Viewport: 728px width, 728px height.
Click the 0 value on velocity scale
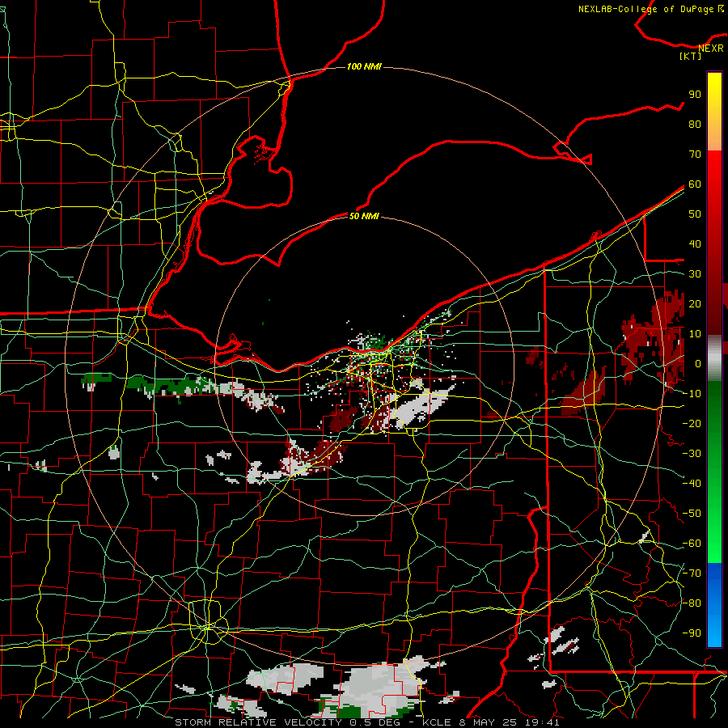697,363
